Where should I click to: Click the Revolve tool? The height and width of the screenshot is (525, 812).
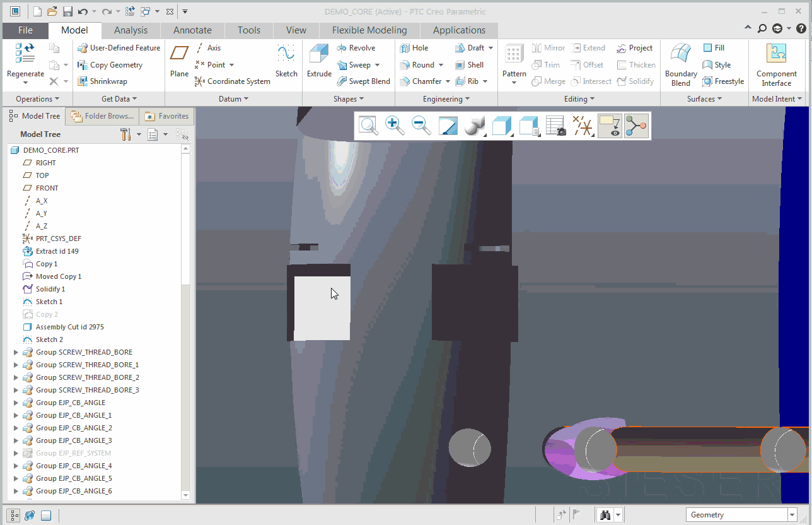point(357,48)
